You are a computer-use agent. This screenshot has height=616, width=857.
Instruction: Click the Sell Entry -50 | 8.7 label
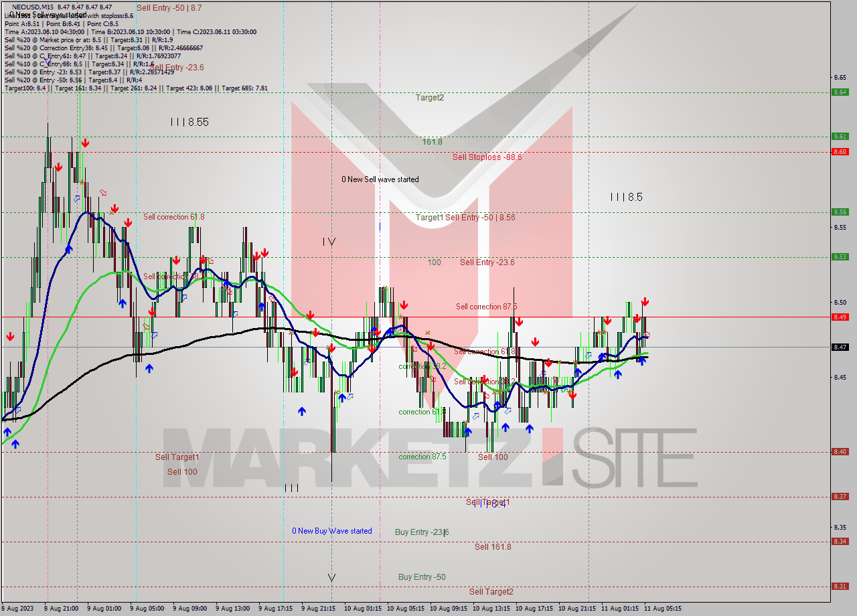169,8
